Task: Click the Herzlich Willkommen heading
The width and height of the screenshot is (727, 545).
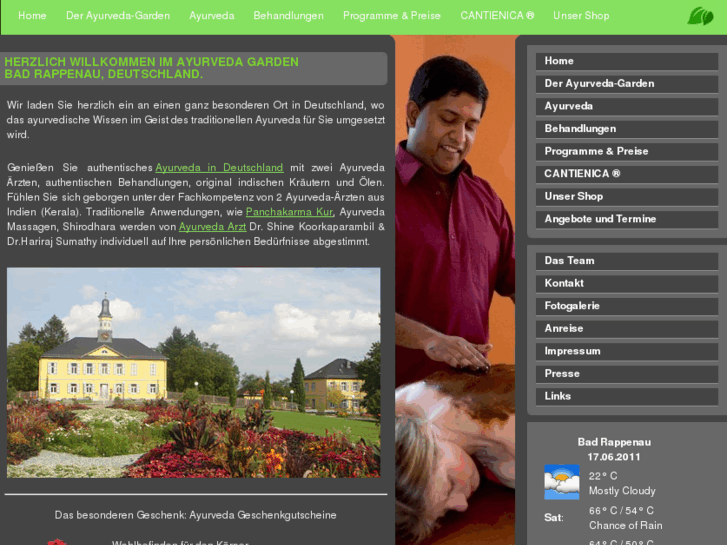Action: pyautogui.click(x=152, y=68)
